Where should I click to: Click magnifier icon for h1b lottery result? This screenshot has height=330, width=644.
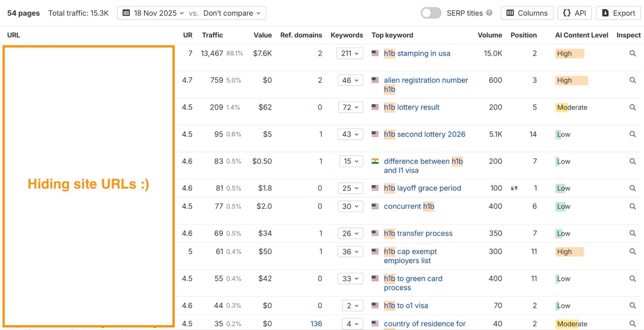pos(632,107)
